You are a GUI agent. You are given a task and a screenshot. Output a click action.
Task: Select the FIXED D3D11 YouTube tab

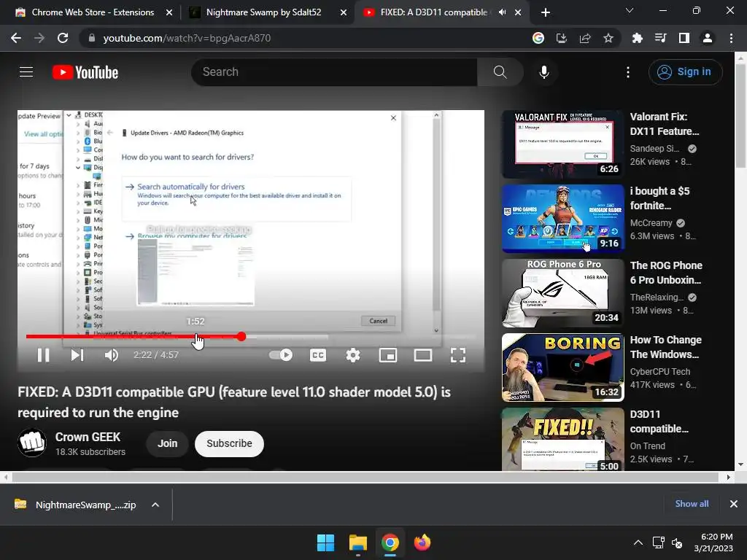click(433, 12)
